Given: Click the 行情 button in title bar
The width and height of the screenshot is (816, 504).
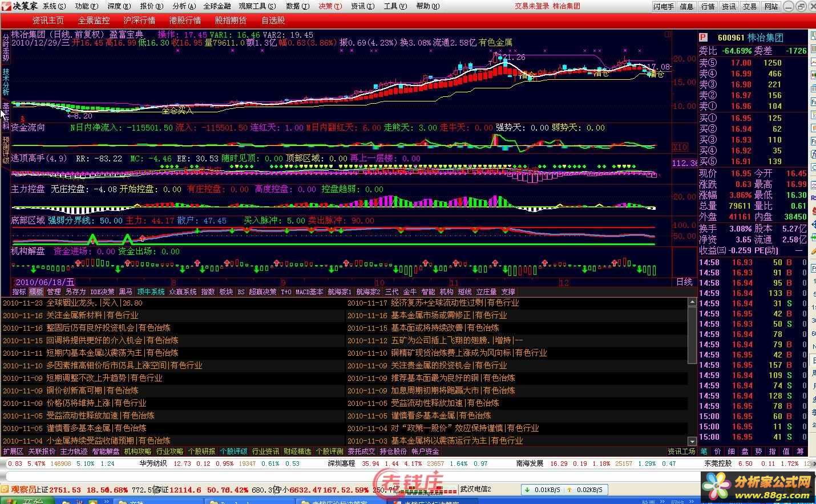Looking at the screenshot, I should tap(708, 6).
